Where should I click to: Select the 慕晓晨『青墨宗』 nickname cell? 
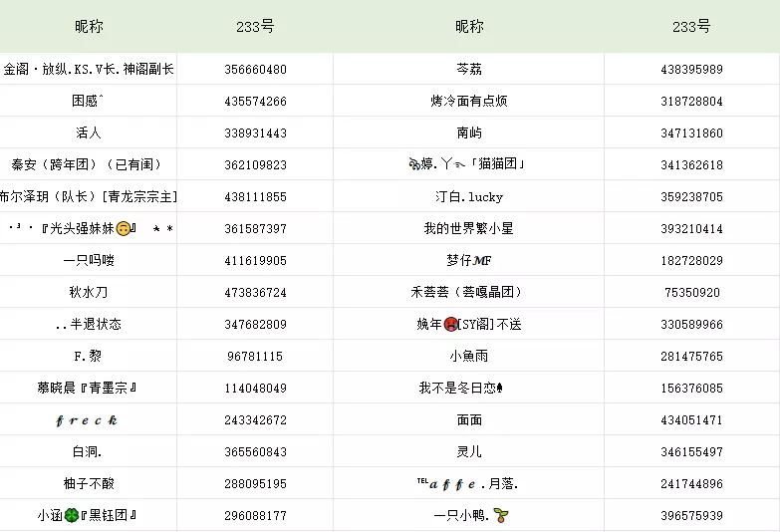pos(87,389)
